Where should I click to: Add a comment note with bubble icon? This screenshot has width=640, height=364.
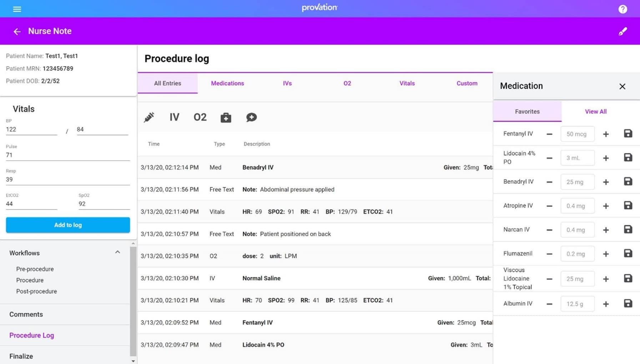point(251,117)
